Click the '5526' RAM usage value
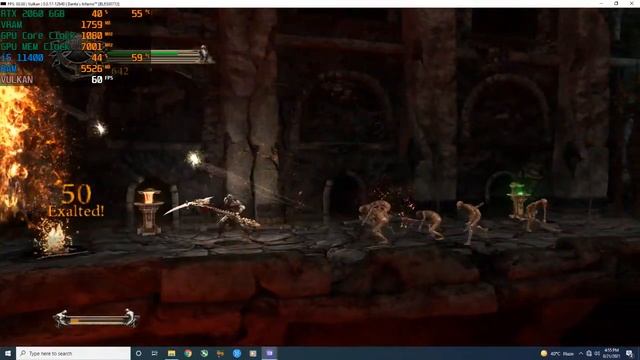 tap(91, 69)
